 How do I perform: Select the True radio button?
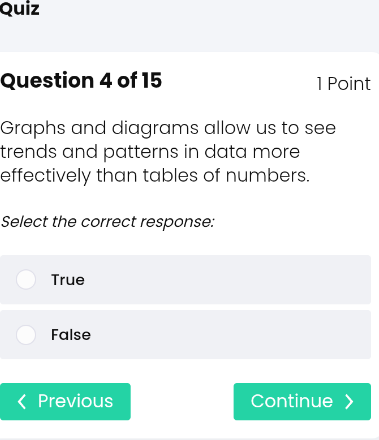pyautogui.click(x=26, y=279)
